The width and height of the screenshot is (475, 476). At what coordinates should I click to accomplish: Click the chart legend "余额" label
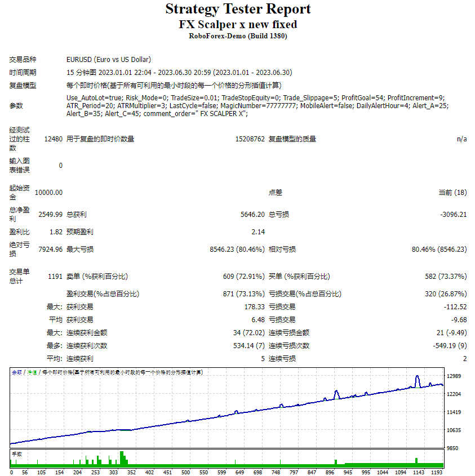pos(17,372)
